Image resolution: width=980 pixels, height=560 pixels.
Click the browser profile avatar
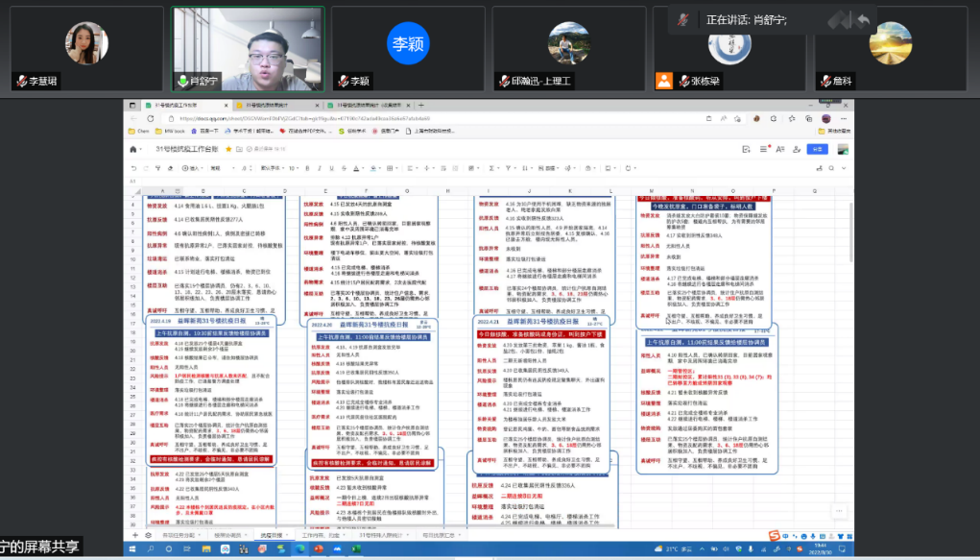click(826, 118)
